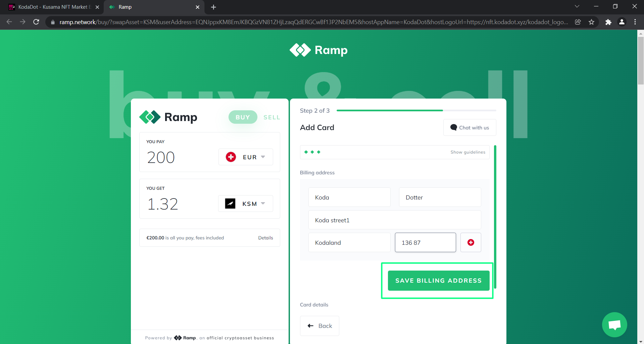The width and height of the screenshot is (644, 344).
Task: Open the Chrome profile avatar icon
Action: point(622,22)
